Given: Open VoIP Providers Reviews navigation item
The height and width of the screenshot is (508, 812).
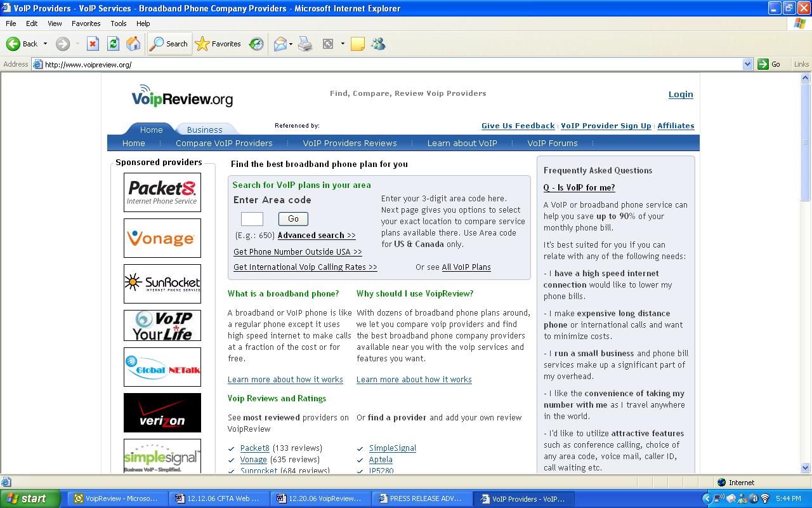Looking at the screenshot, I should (350, 144).
